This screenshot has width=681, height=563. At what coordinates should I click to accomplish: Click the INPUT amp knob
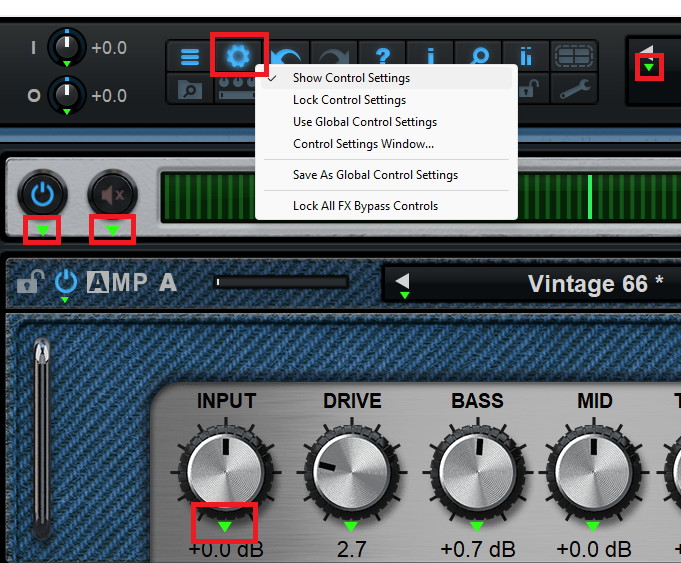[225, 472]
